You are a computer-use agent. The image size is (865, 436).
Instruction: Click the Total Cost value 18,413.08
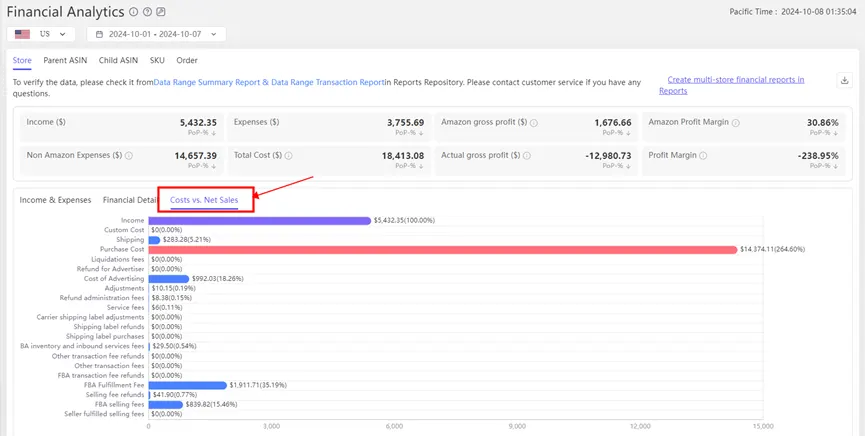tap(403, 156)
